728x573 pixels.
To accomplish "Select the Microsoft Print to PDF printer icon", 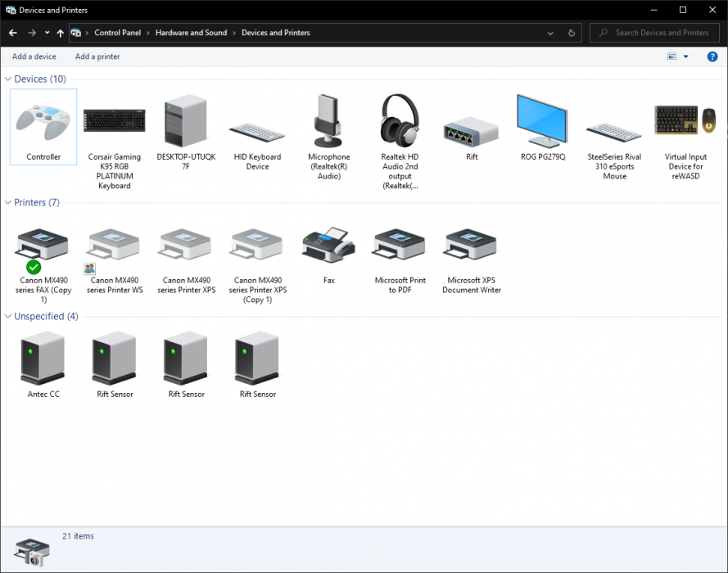I will coord(400,244).
